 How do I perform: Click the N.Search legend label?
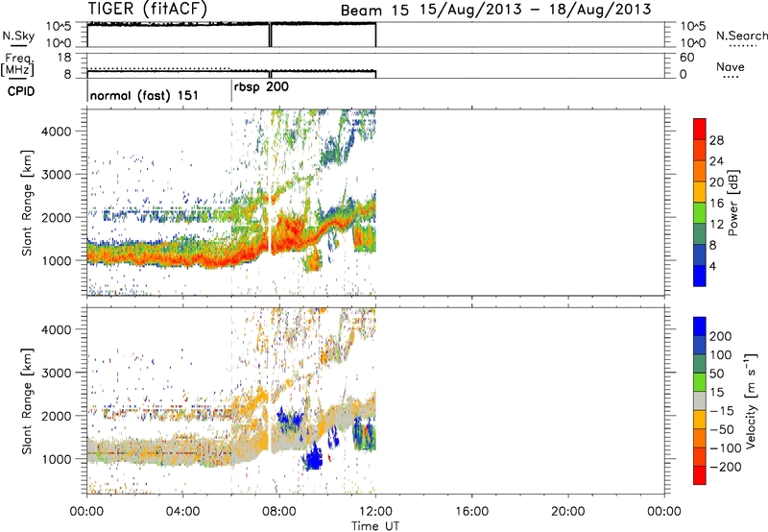[742, 36]
